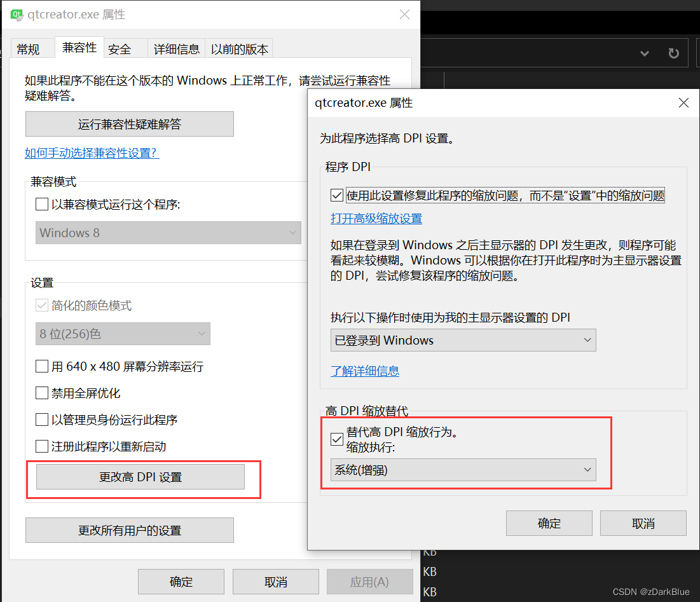Toggle 使用此设置修复此程序的缩放问题 checkbox

coord(337,195)
